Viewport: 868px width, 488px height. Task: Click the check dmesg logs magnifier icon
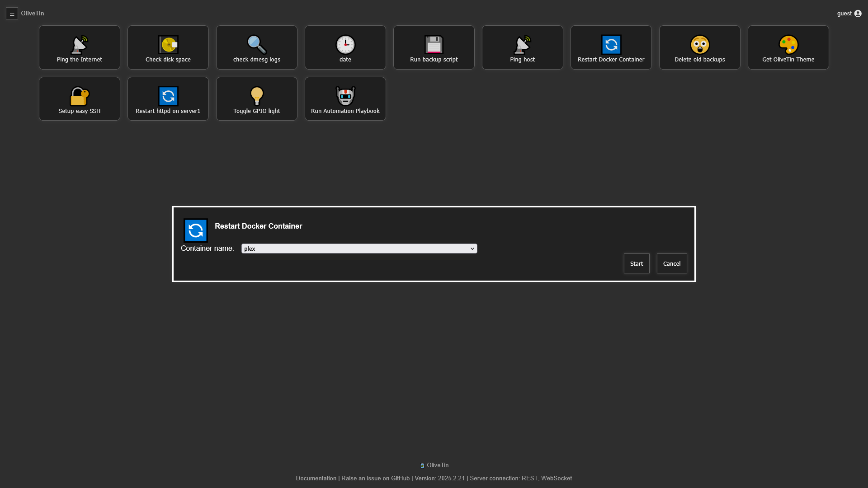(x=257, y=45)
